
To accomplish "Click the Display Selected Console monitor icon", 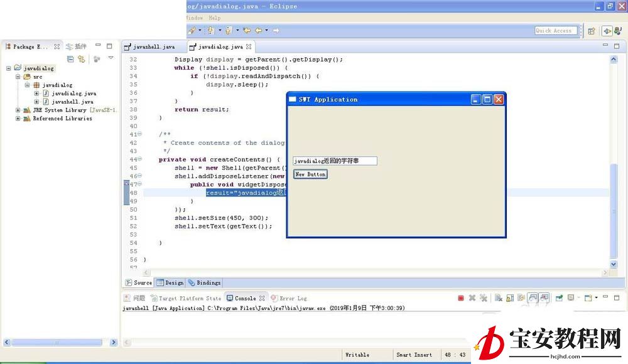I will (x=571, y=298).
